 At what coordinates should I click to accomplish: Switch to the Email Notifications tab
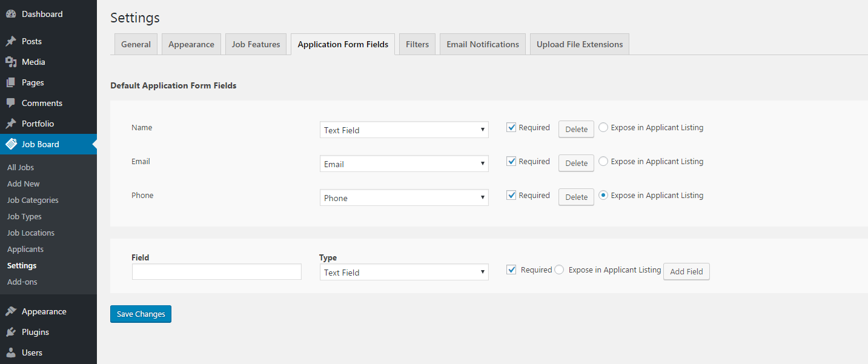(482, 44)
